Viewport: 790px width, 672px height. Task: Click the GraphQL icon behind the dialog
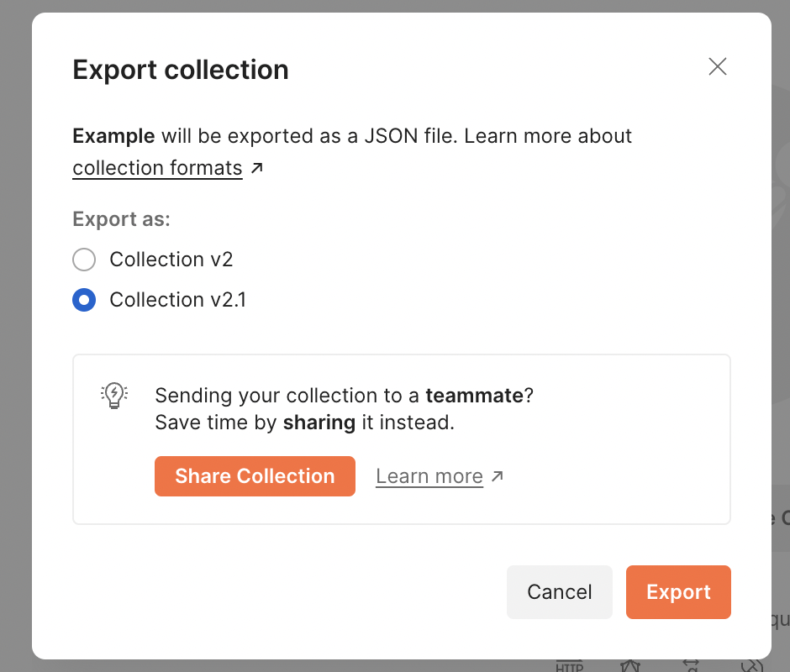click(629, 665)
